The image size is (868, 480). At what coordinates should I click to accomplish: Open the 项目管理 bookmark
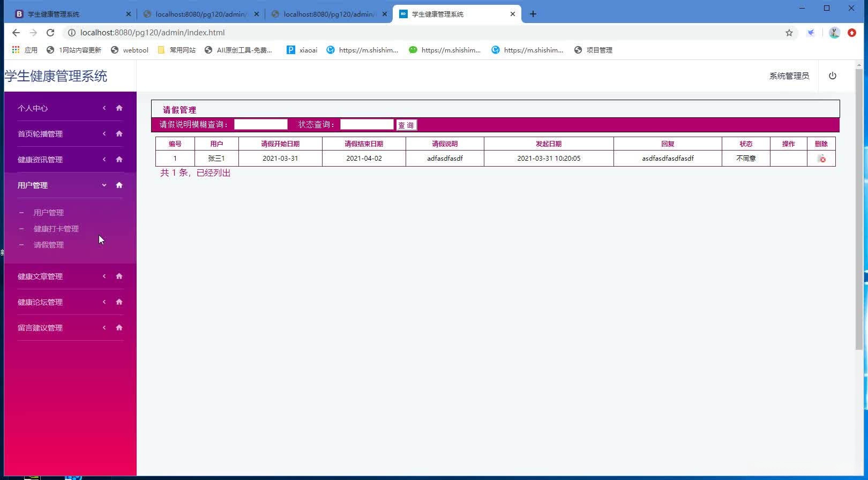[593, 50]
